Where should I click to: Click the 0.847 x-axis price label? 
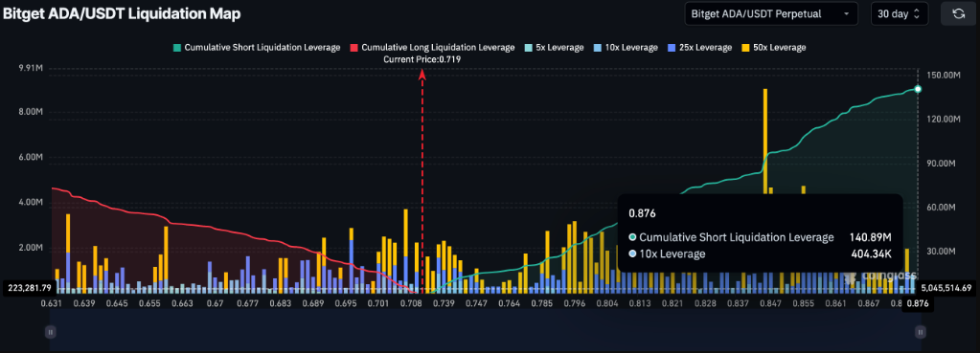point(770,303)
